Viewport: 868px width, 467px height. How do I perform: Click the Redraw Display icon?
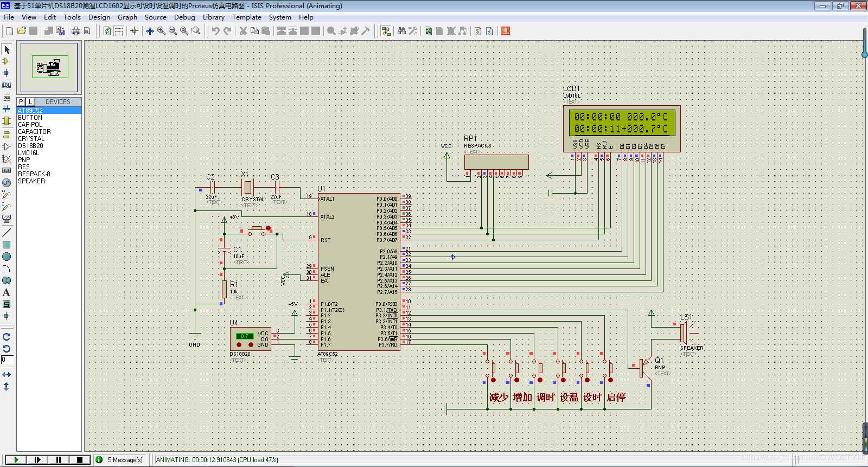click(x=107, y=31)
